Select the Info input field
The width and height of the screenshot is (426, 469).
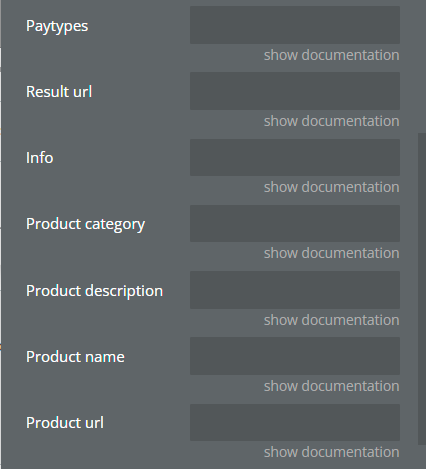pyautogui.click(x=295, y=157)
